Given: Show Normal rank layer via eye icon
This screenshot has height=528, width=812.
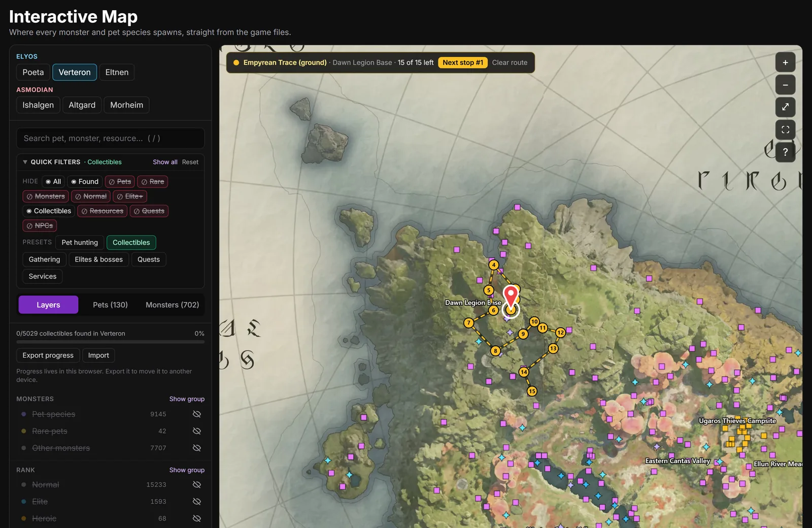Looking at the screenshot, I should (197, 485).
